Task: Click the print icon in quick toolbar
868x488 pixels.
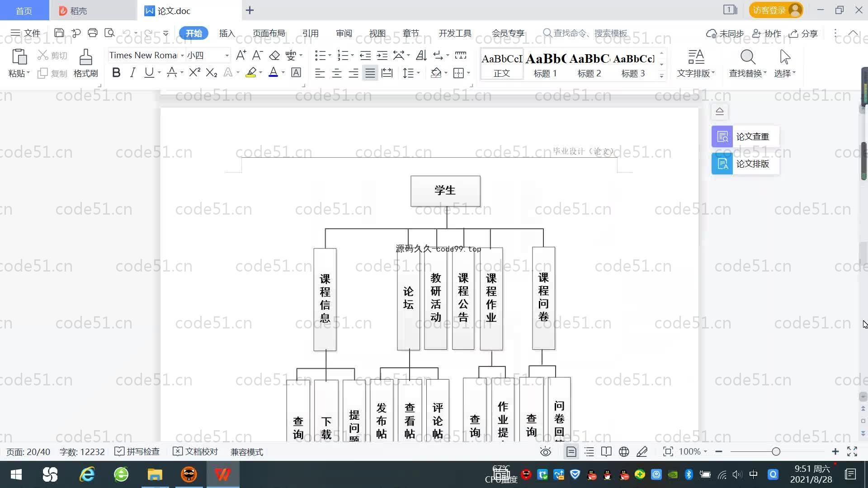Action: click(93, 33)
